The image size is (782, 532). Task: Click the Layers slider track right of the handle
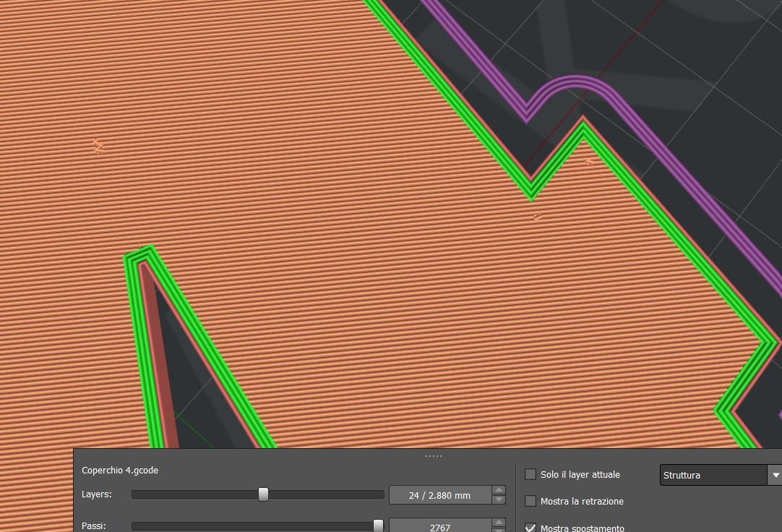click(325, 494)
